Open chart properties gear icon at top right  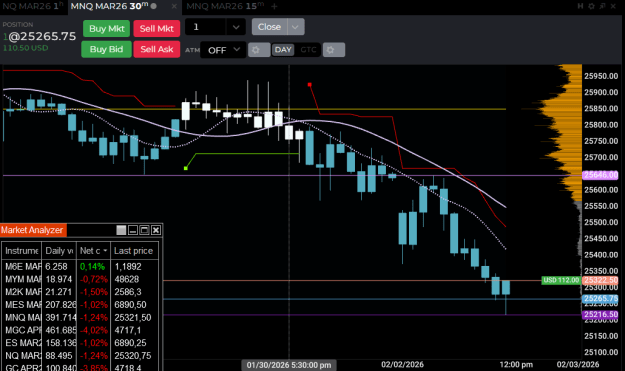coord(592,6)
